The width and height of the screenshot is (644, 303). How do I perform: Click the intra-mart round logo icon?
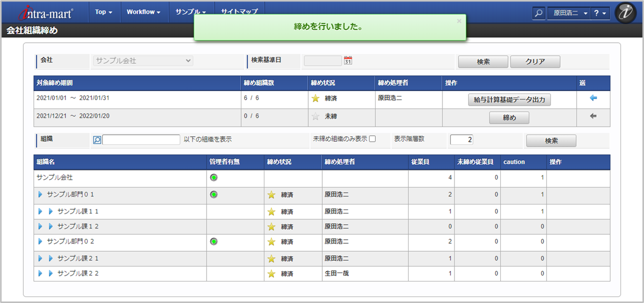pos(625,13)
